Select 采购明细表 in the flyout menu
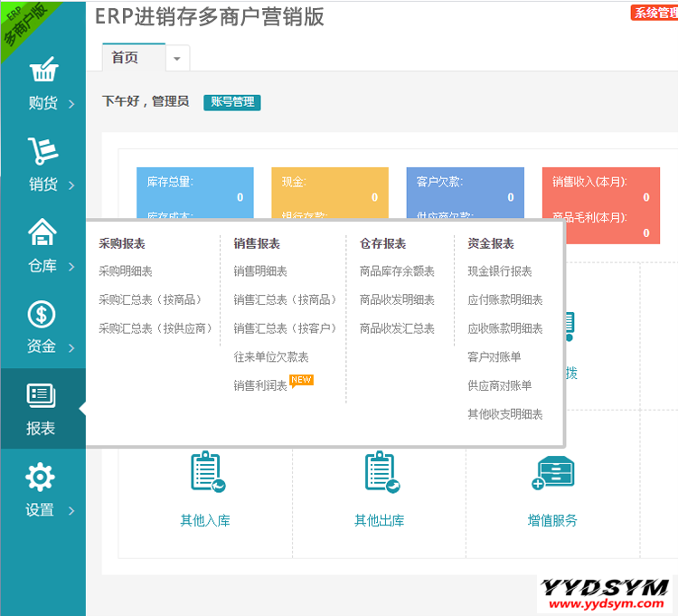 126,271
